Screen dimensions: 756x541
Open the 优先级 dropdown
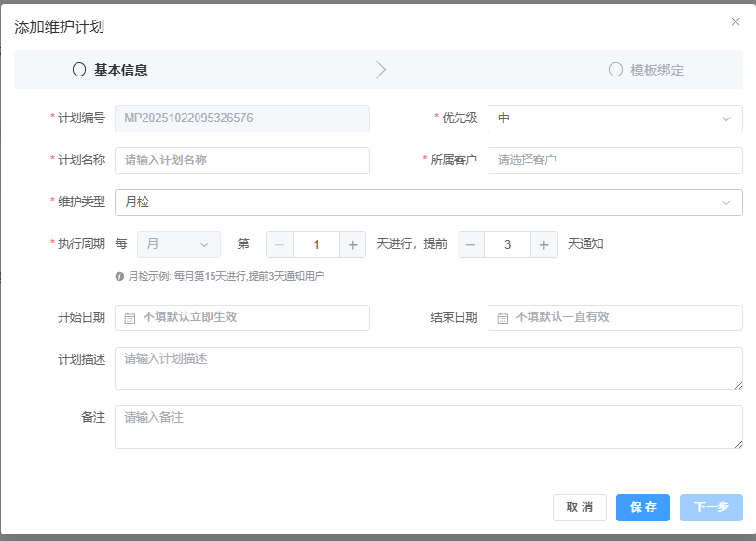(x=614, y=118)
